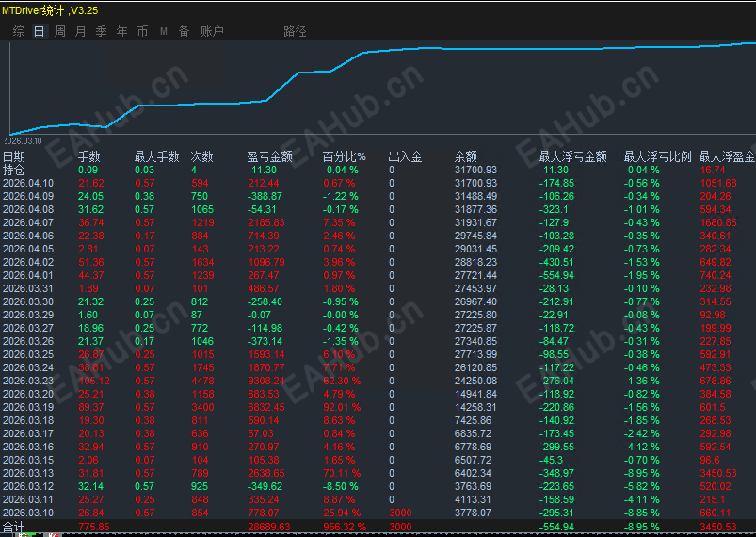Image resolution: width=756 pixels, height=537 pixels.
Task: Click balance cell 31931.67
Action: tap(475, 222)
